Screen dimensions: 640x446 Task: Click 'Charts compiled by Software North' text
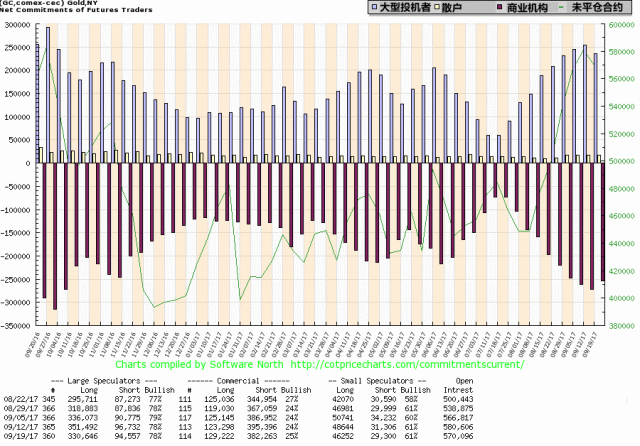click(x=199, y=364)
